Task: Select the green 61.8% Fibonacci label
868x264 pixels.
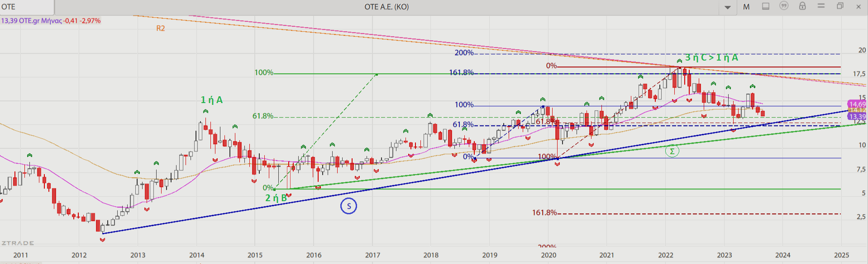Action: (x=263, y=116)
